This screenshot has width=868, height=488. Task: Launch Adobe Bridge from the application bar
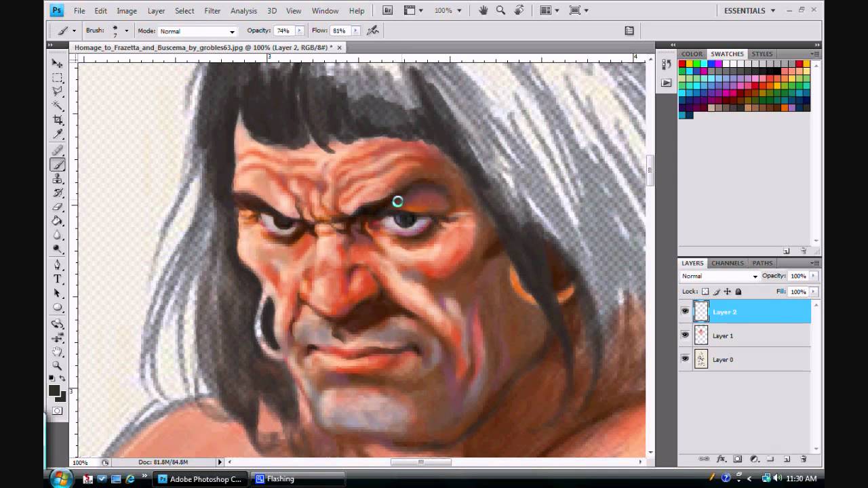pyautogui.click(x=387, y=10)
